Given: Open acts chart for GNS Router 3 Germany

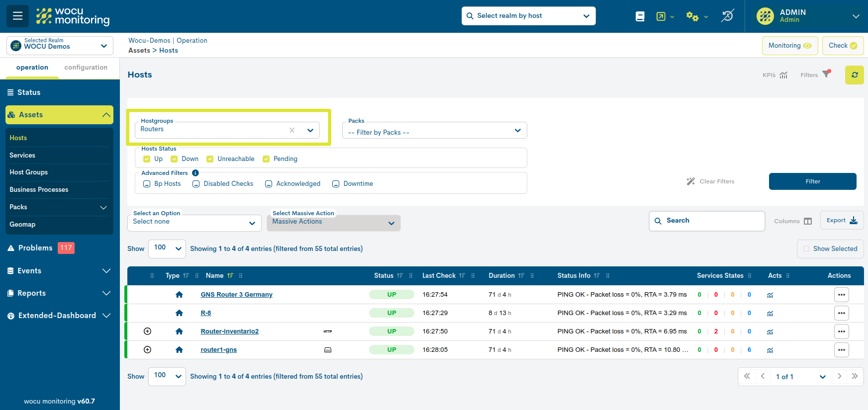Looking at the screenshot, I should pyautogui.click(x=770, y=295).
